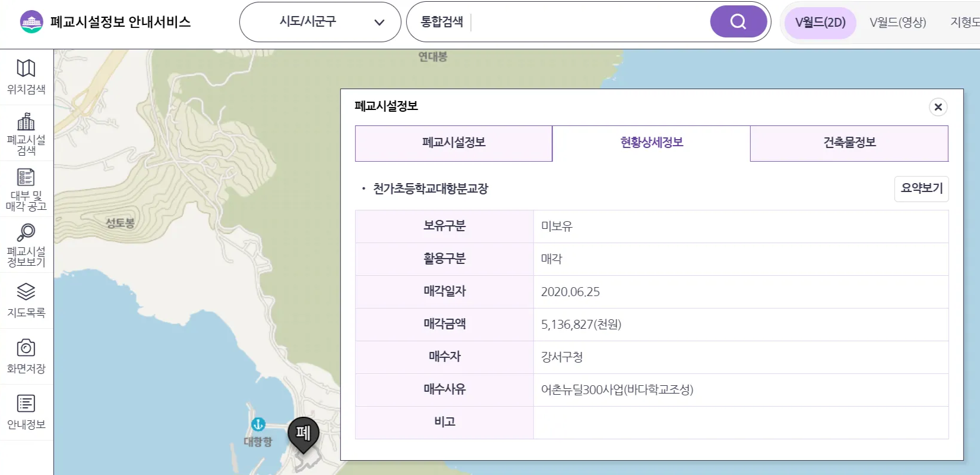Focus the 통합검색 search input field
980x475 pixels.
coord(588,22)
